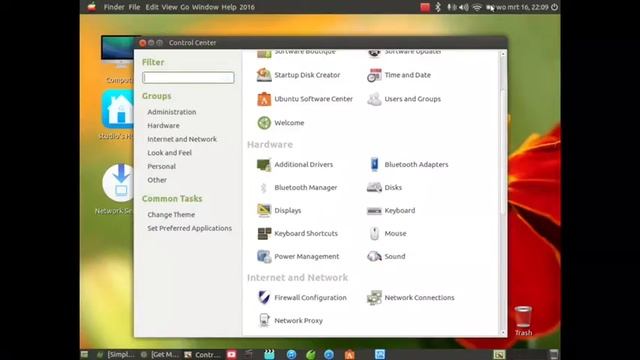Screen dimensions: 640x360
Task: Click the Filter text field
Action: [188, 78]
